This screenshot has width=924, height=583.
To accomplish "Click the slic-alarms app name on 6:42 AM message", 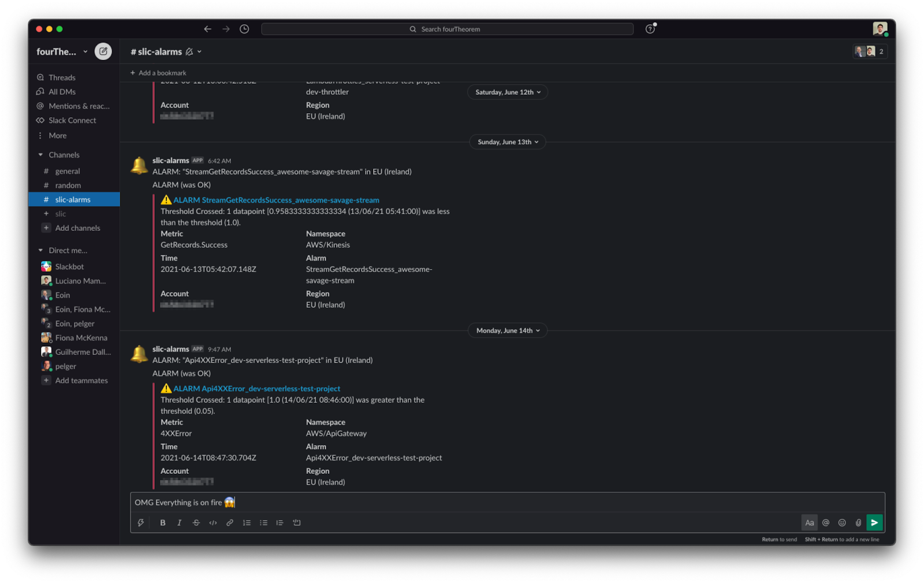I will 170,160.
